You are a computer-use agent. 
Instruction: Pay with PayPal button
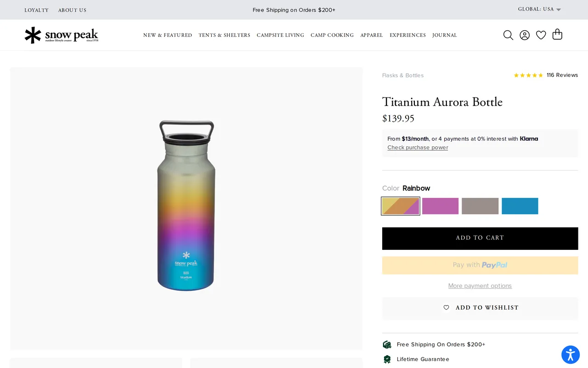click(480, 265)
